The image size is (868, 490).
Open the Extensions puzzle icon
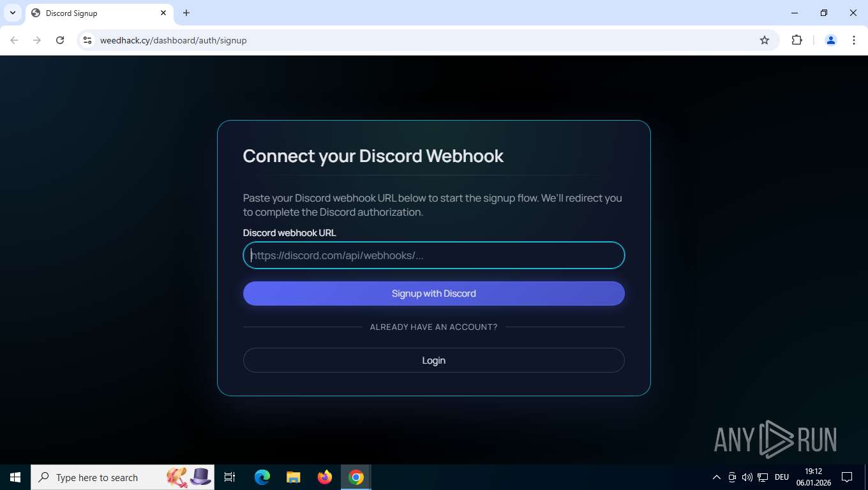[797, 40]
